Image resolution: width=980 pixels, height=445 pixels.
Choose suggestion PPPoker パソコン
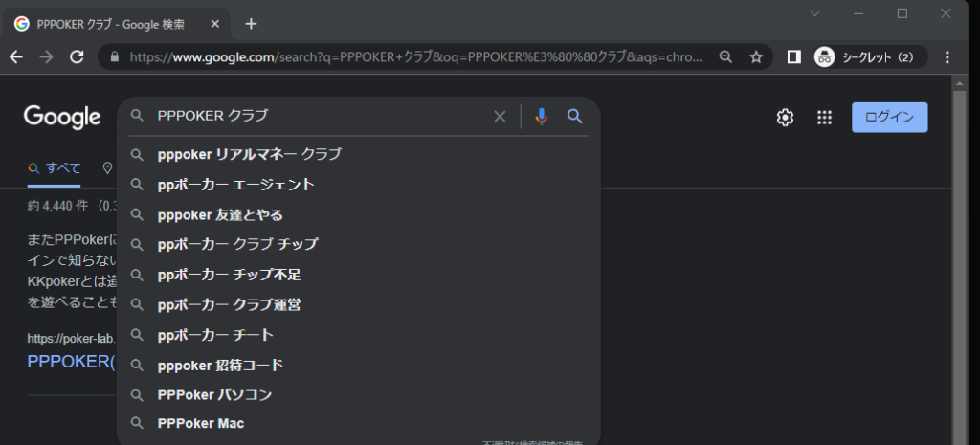(359, 395)
